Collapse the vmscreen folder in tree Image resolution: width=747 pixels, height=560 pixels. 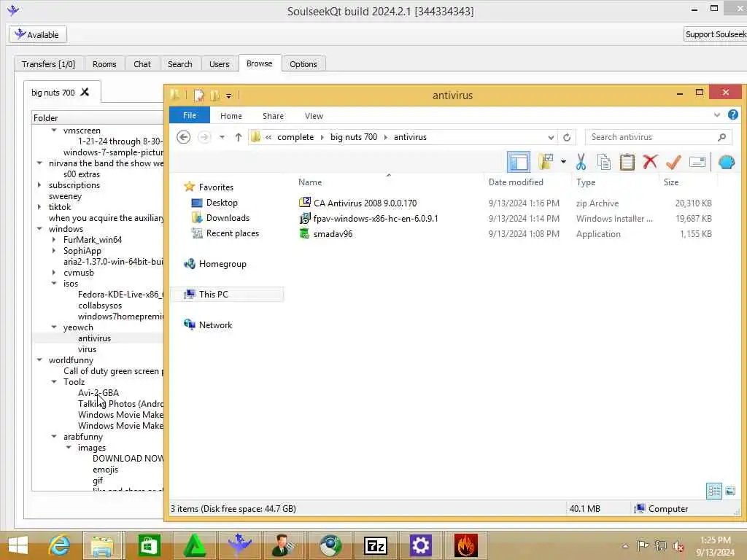[x=54, y=130]
